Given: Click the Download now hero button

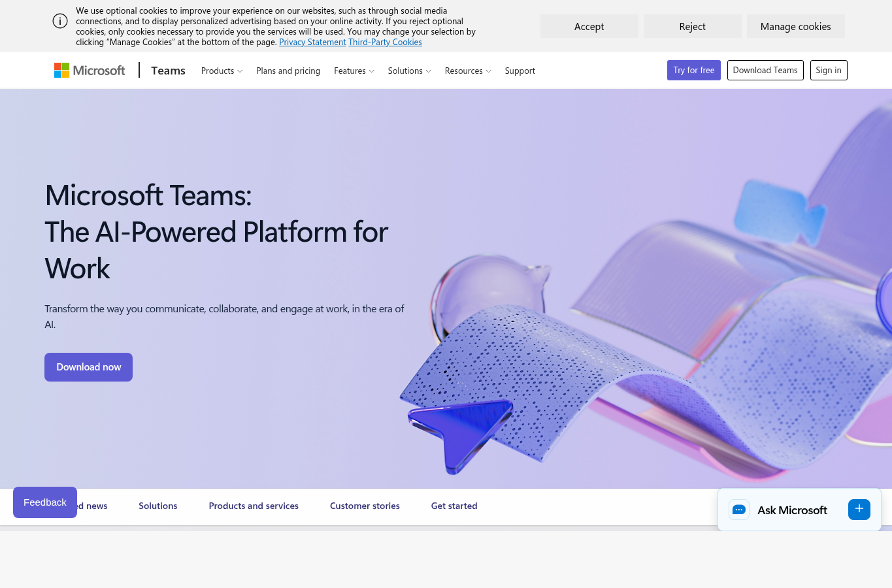Looking at the screenshot, I should pos(88,367).
